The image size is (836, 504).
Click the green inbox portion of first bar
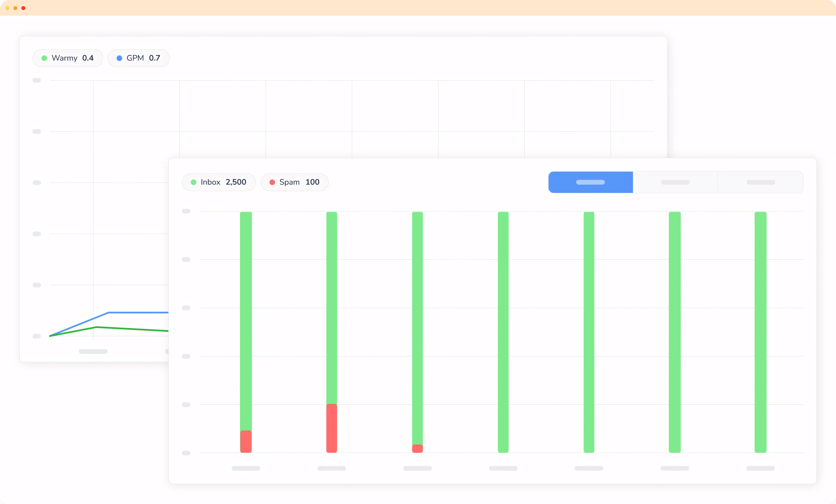click(246, 321)
